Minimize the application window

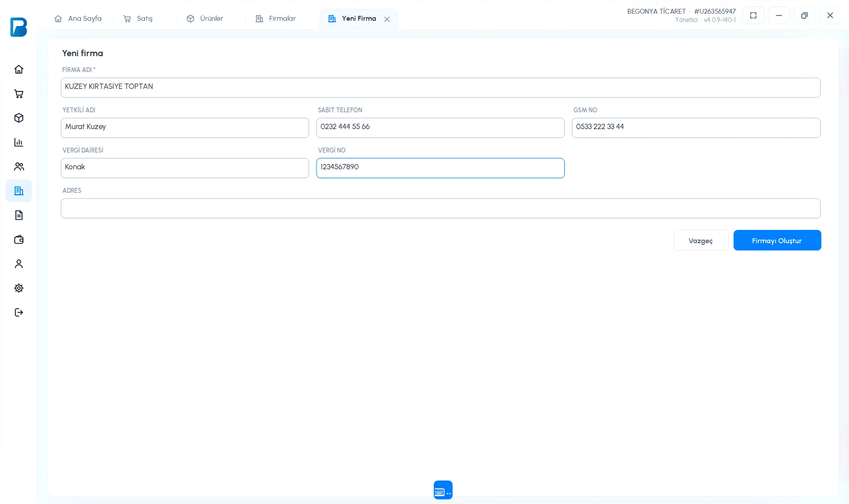779,15
